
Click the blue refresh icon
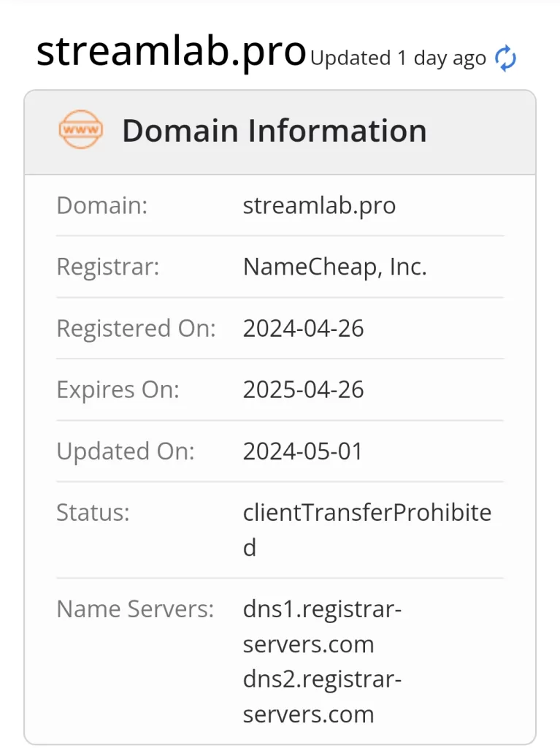coord(505,58)
